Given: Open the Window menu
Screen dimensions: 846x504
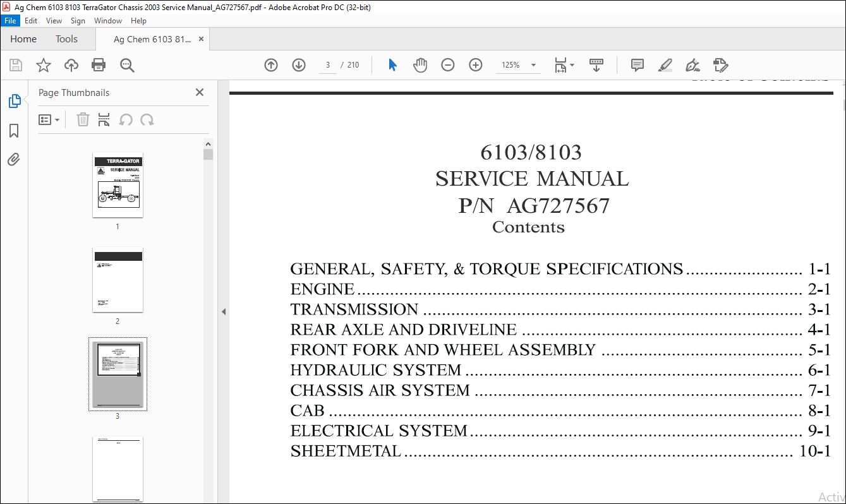Looking at the screenshot, I should (x=108, y=21).
